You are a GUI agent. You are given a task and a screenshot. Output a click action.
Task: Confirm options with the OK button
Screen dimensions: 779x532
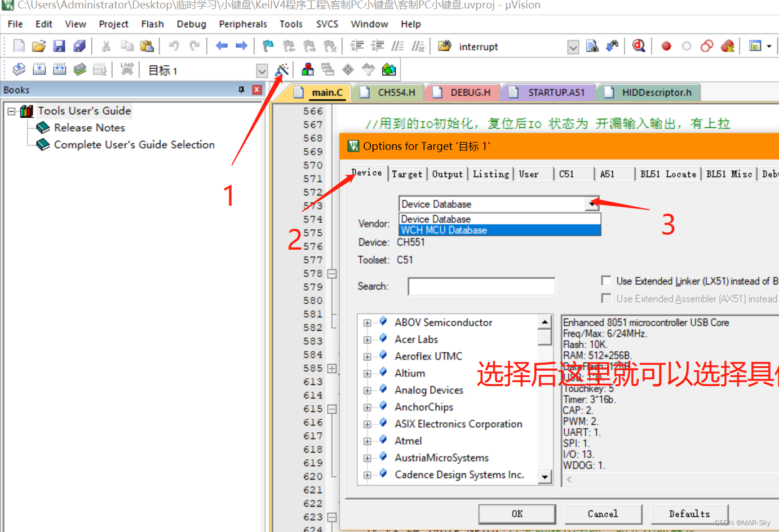517,514
